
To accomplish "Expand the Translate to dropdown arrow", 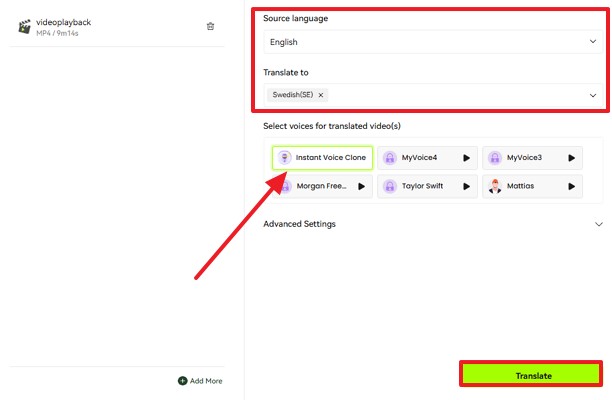I will click(593, 95).
